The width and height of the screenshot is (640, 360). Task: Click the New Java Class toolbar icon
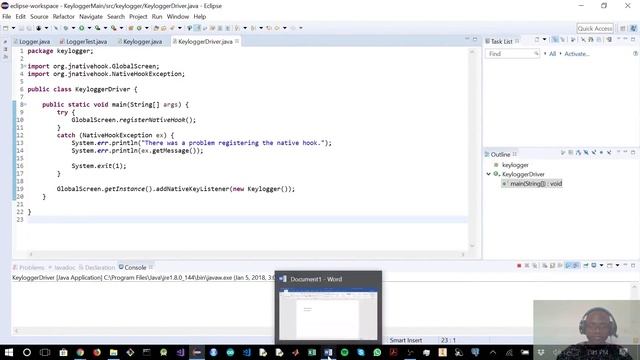tap(139, 28)
